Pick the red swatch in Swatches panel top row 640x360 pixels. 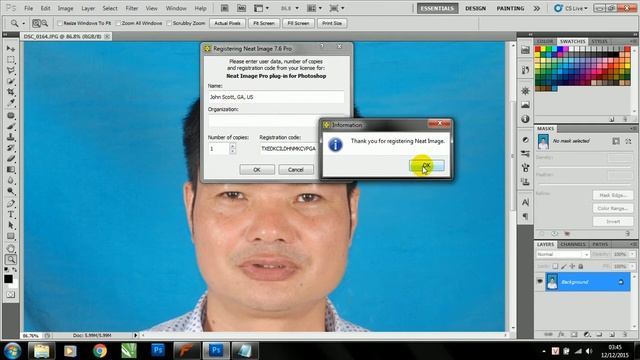pos(538,49)
